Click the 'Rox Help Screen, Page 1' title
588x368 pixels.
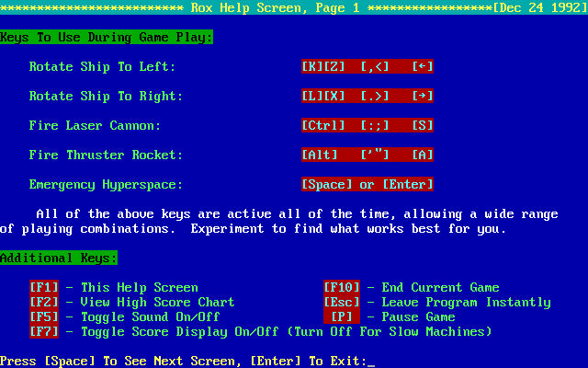pyautogui.click(x=276, y=7)
